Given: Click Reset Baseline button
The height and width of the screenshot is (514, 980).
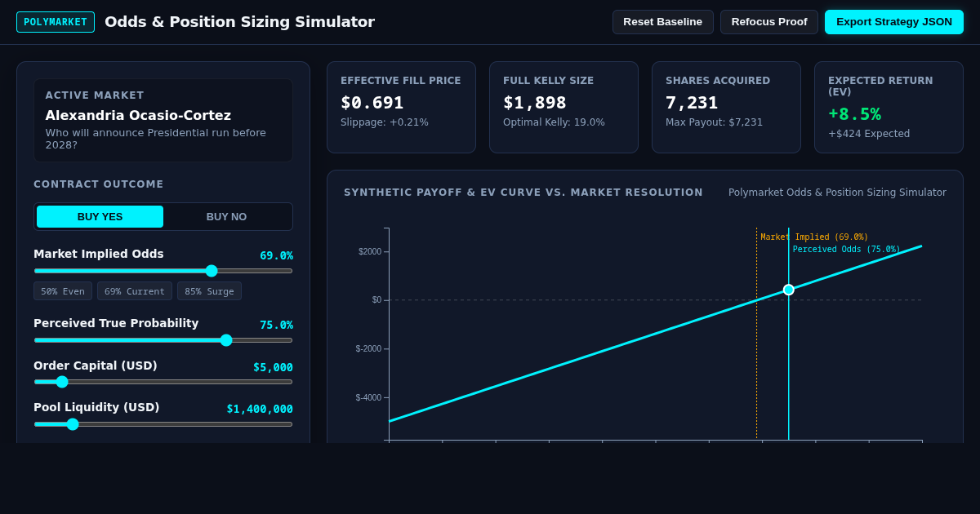Looking at the screenshot, I should click(x=663, y=22).
